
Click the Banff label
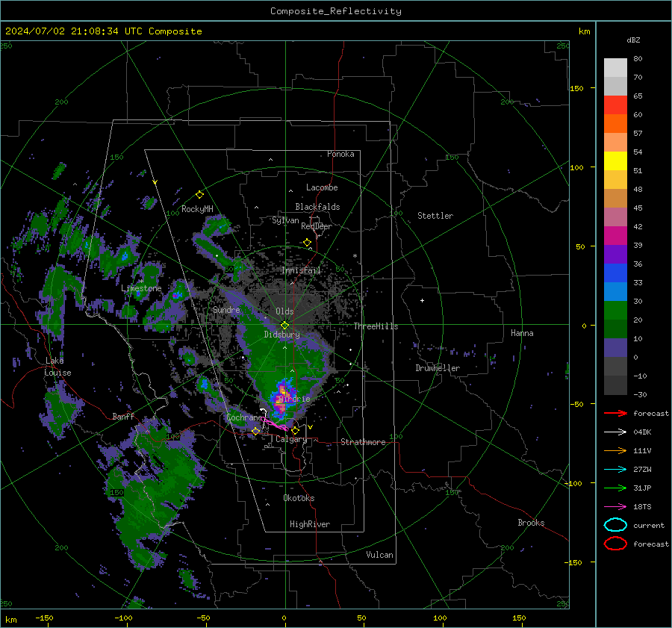coord(123,417)
